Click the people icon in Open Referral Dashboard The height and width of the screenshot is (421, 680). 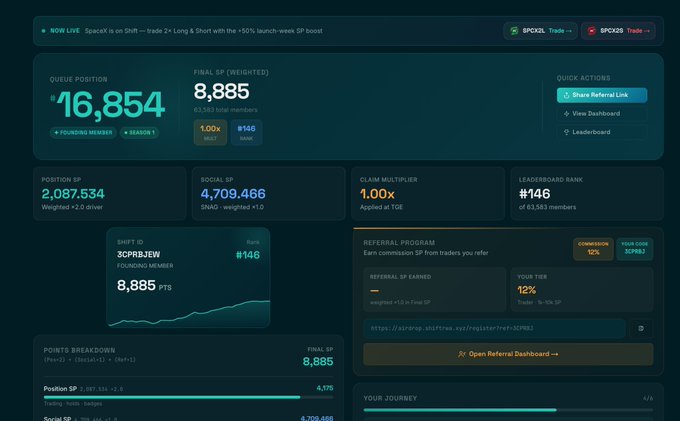(462, 354)
